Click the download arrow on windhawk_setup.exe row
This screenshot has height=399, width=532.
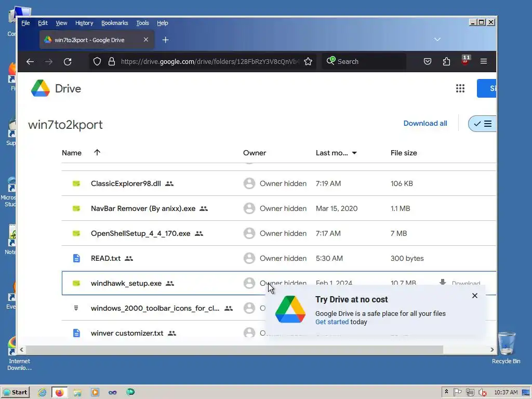(443, 282)
